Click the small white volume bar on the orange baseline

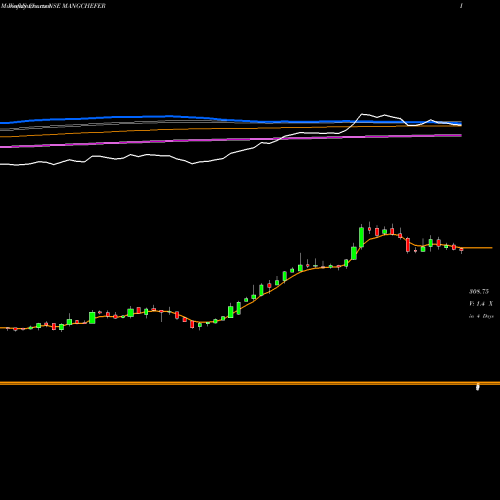[x=478, y=387]
